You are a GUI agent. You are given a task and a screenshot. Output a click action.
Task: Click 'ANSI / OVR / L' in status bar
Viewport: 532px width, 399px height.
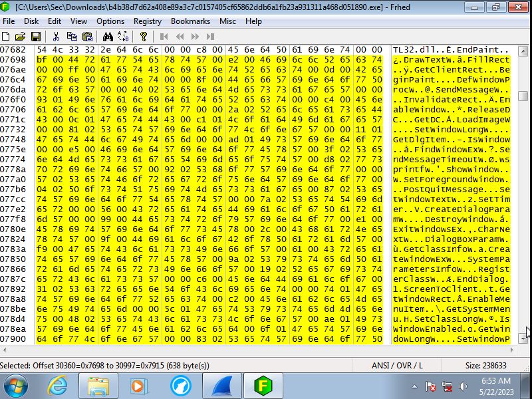point(397,365)
